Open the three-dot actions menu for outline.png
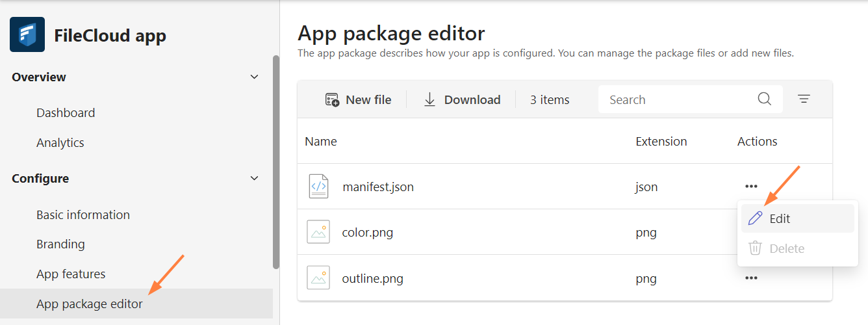868x325 pixels. 752,278
